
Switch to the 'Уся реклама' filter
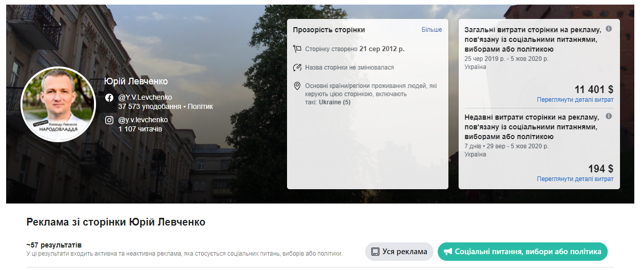click(x=399, y=252)
